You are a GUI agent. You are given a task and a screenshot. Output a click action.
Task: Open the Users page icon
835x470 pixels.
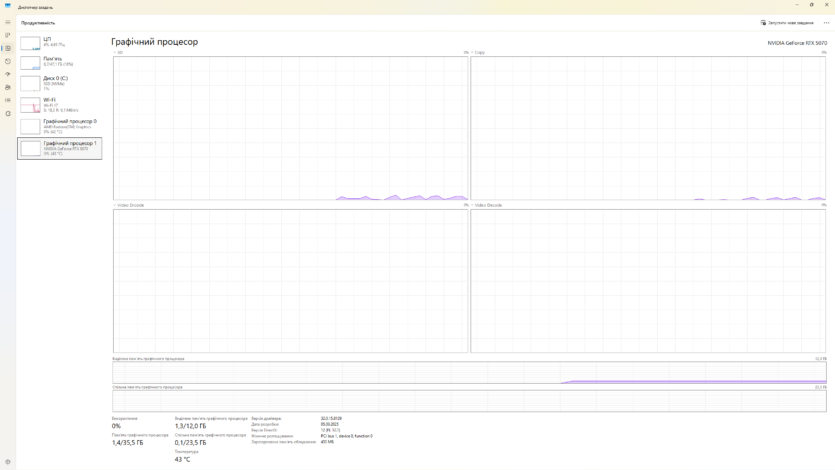pos(8,87)
